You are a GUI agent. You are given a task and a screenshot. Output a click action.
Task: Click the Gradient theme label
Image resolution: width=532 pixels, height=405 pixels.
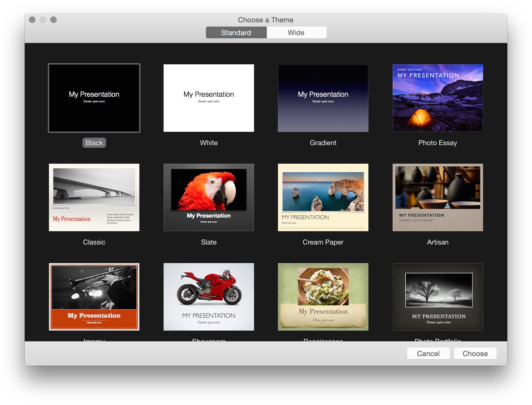pos(323,143)
